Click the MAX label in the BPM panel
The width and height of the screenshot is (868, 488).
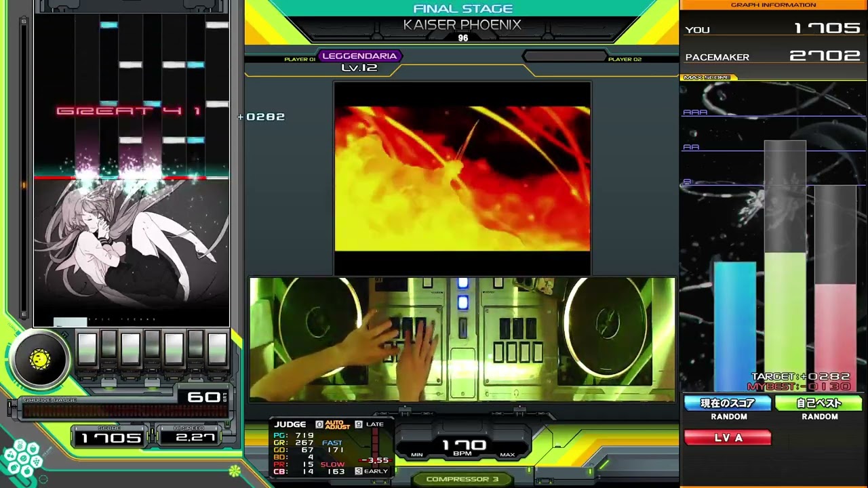507,455
